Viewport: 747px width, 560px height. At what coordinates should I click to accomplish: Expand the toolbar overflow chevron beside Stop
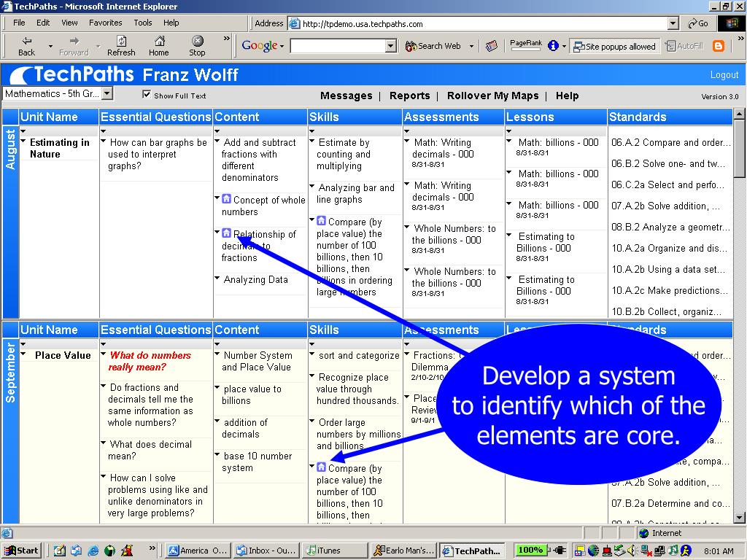pyautogui.click(x=227, y=38)
